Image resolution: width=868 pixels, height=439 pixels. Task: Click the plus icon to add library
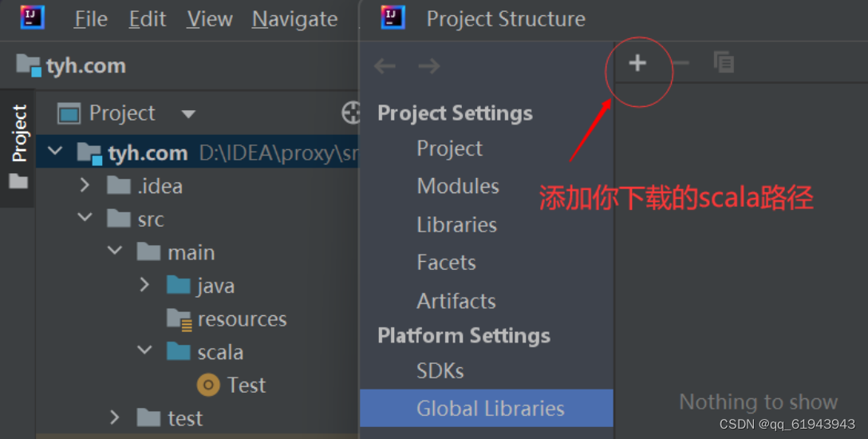click(x=637, y=63)
